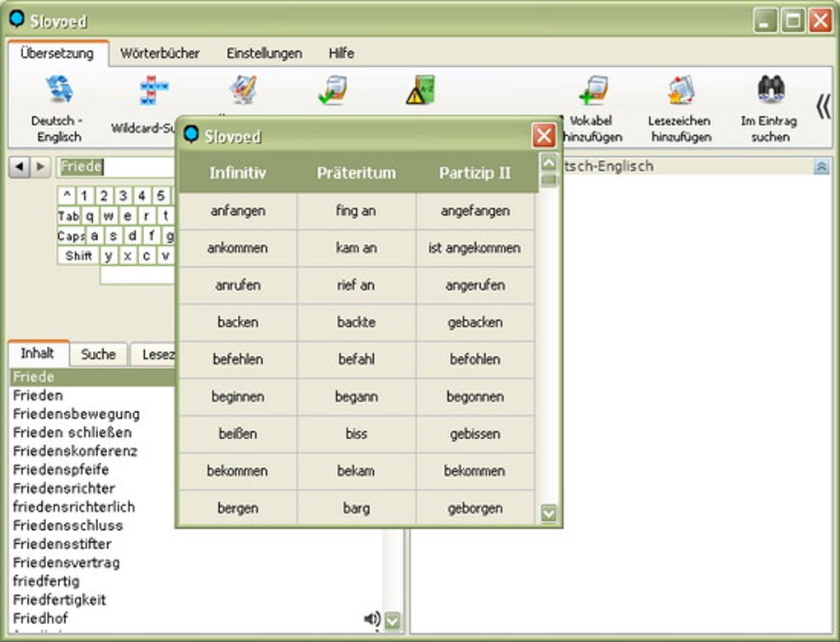Image resolution: width=840 pixels, height=642 pixels.
Task: Click the virtual keyboard space bar
Action: tap(138, 275)
